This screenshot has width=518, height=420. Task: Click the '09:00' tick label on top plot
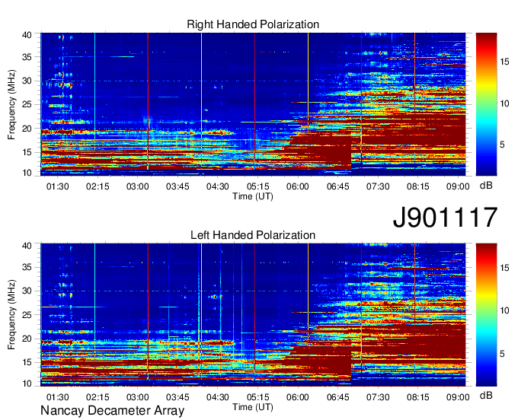(458, 186)
